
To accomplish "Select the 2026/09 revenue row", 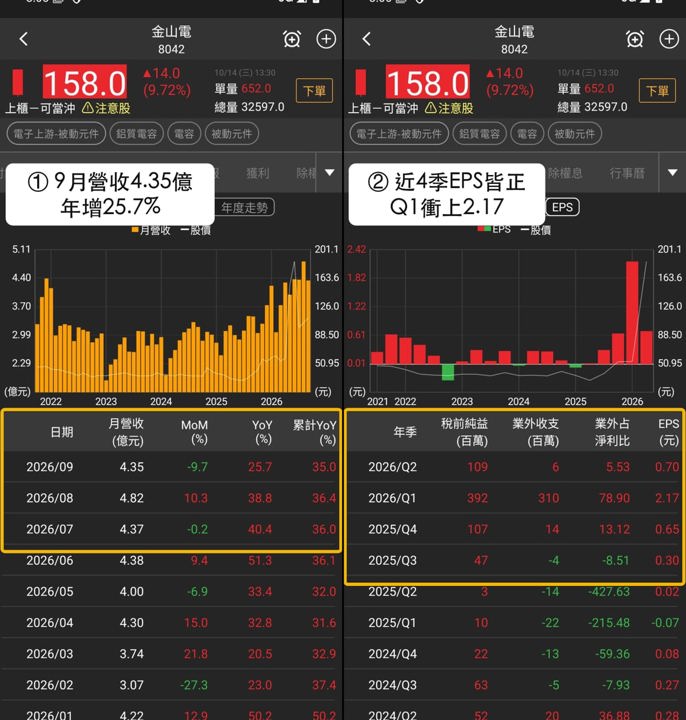I will coord(171,467).
